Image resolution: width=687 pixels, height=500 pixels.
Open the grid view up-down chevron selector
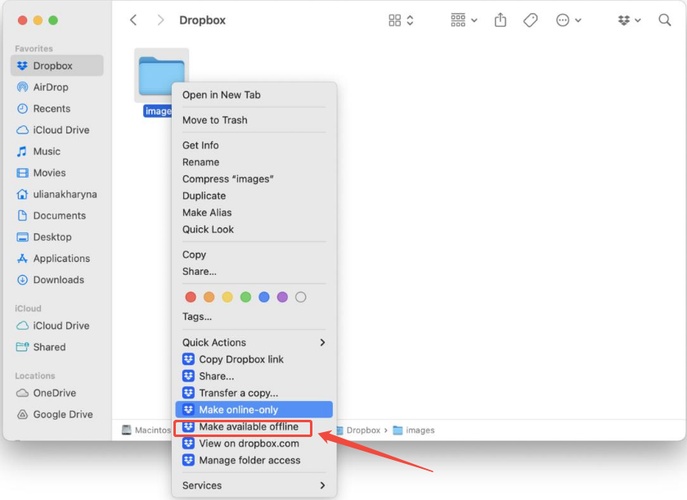point(410,20)
